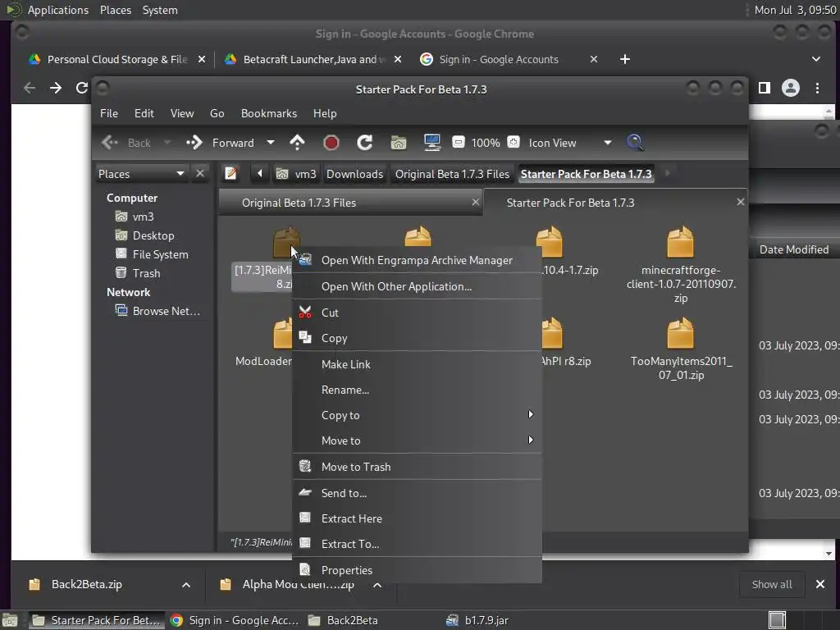840x630 pixels.
Task: Select Extract To... option
Action: [417, 544]
